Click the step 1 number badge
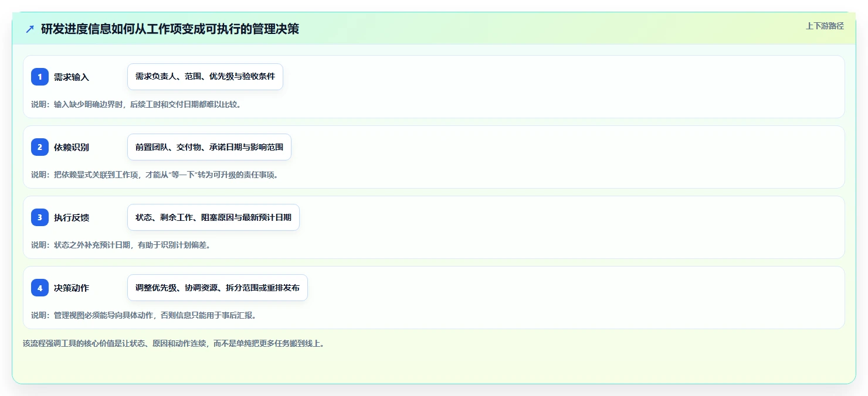Image resolution: width=868 pixels, height=396 pixels. 40,77
